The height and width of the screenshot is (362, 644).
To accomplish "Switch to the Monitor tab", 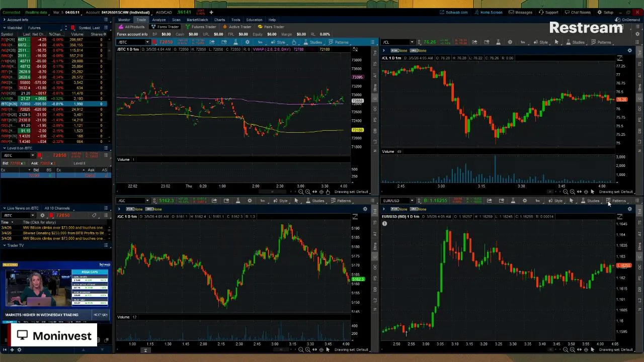I will [x=124, y=20].
